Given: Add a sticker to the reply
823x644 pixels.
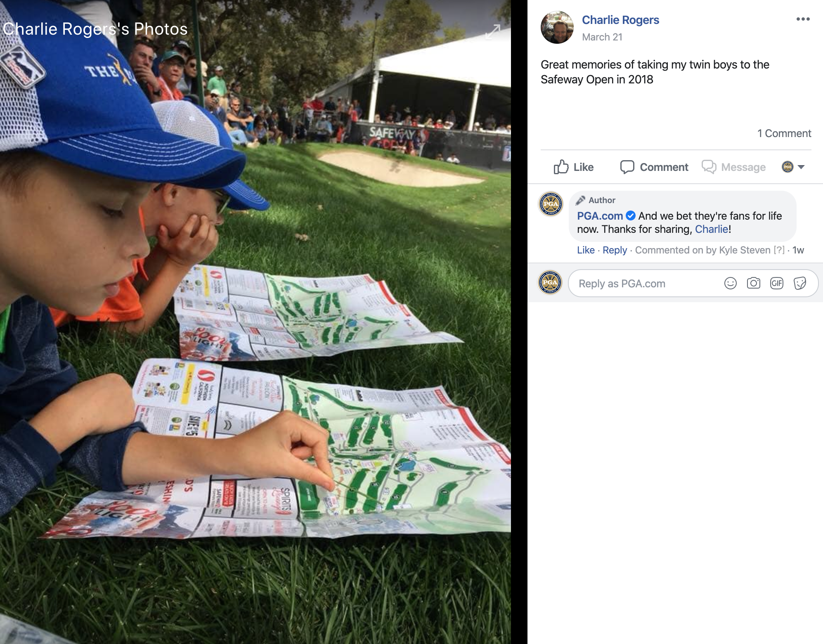Looking at the screenshot, I should (x=799, y=283).
